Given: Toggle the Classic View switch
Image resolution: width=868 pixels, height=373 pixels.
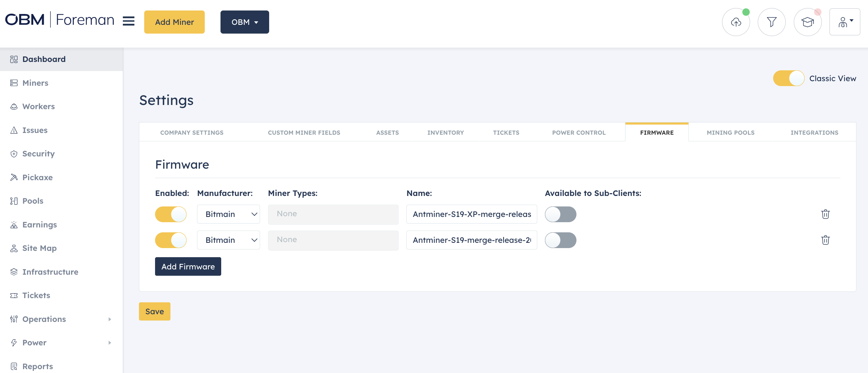Looking at the screenshot, I should pyautogui.click(x=789, y=78).
